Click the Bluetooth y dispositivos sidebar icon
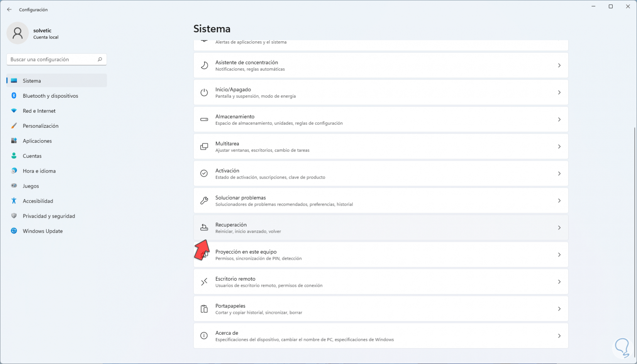This screenshot has height=364, width=637. [14, 96]
